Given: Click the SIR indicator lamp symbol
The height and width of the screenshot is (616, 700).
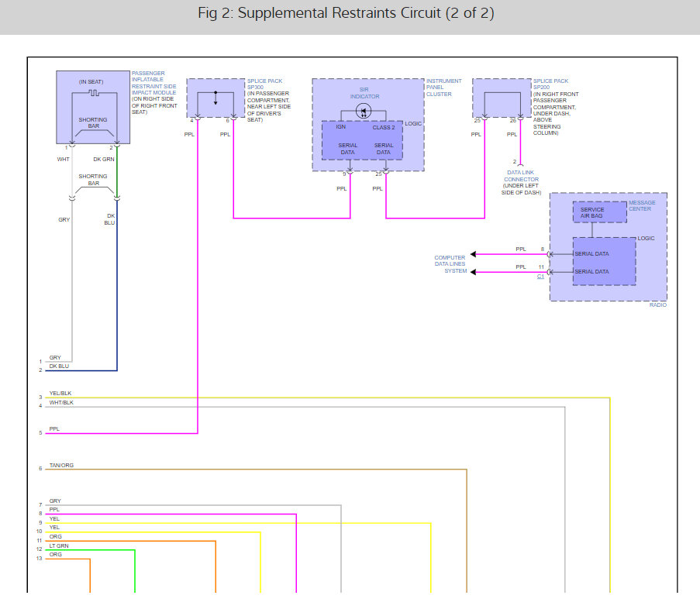Looking at the screenshot, I should point(364,111).
